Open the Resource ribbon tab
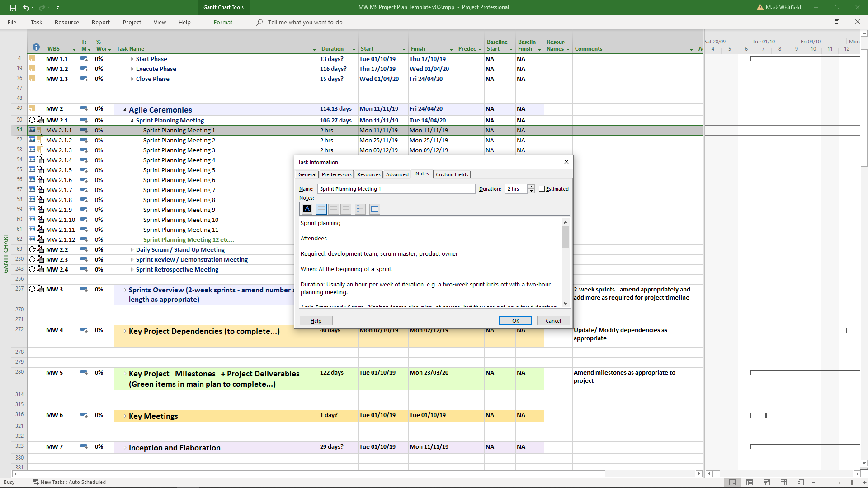This screenshot has height=488, width=868. coord(66,22)
